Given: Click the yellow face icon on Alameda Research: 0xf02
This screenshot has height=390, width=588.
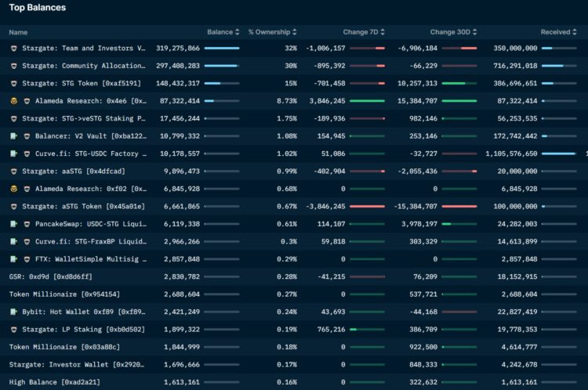Looking at the screenshot, I should point(13,189).
